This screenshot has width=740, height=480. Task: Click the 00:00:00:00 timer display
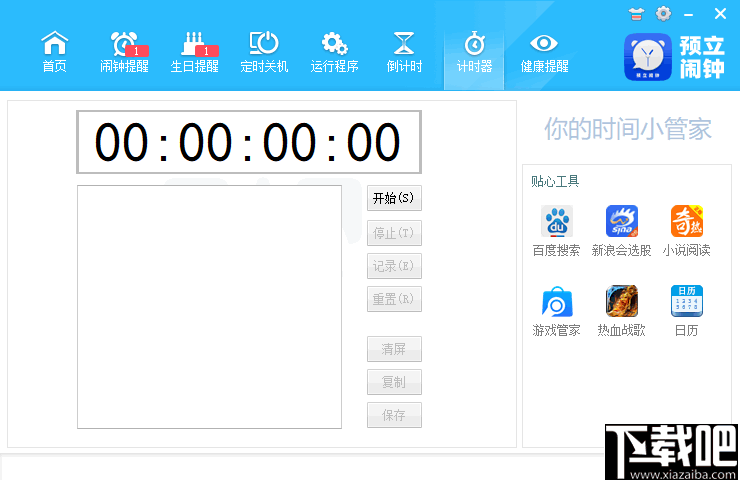(249, 142)
